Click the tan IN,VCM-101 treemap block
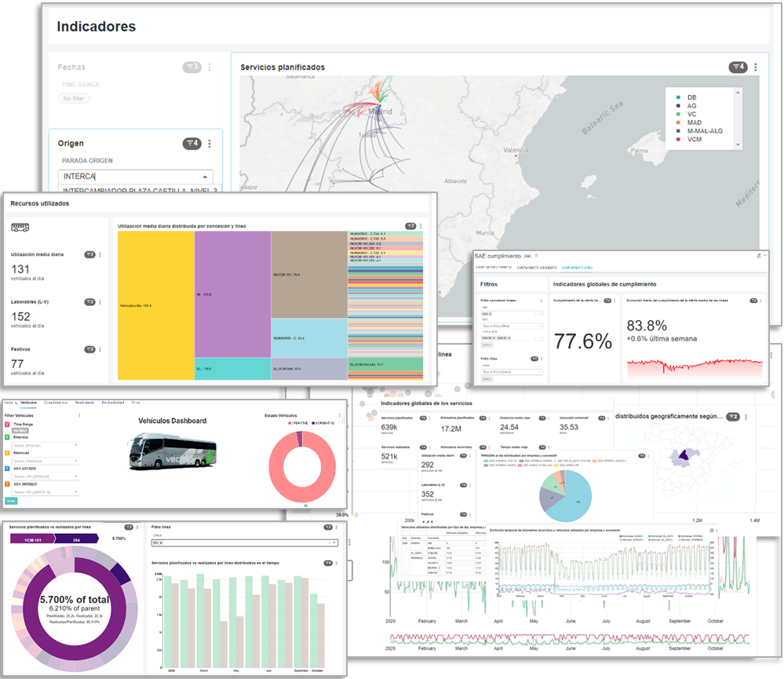Screen dimensions: 784x679 point(309,275)
